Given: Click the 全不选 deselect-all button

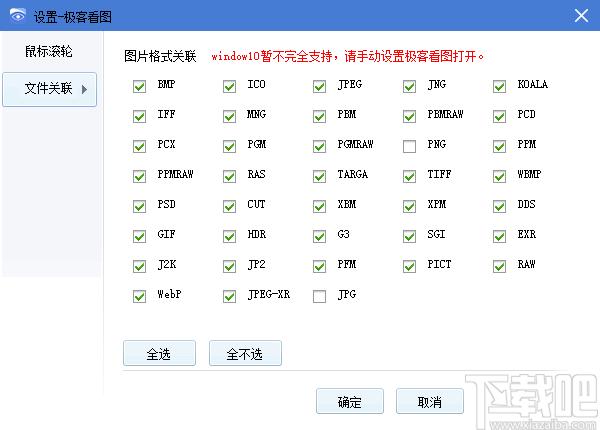Looking at the screenshot, I should [245, 353].
